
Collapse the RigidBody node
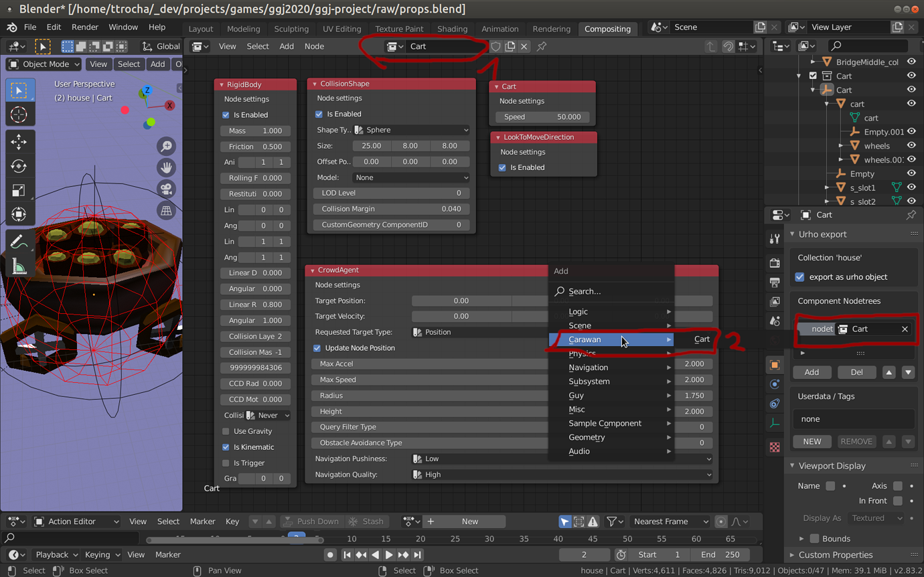[x=222, y=85]
